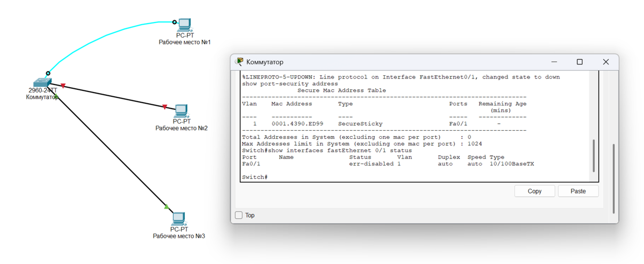Click the CLI terminal vertical scrollbar thumb
This screenshot has height=264, width=644.
(594, 155)
